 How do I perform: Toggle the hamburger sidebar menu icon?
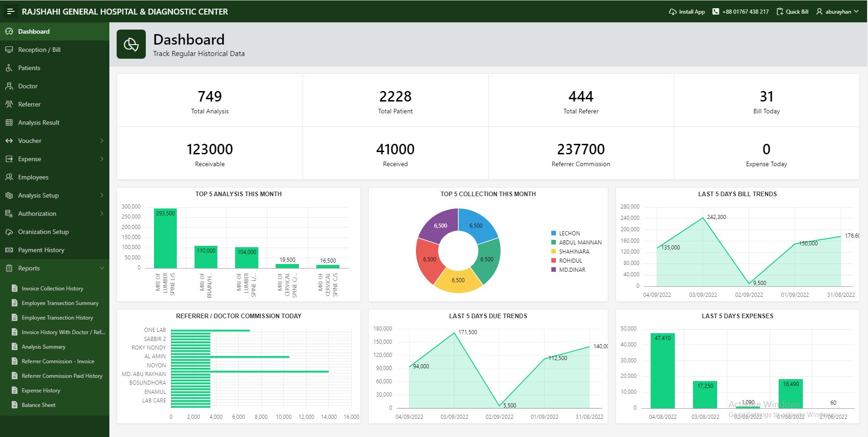[10, 11]
